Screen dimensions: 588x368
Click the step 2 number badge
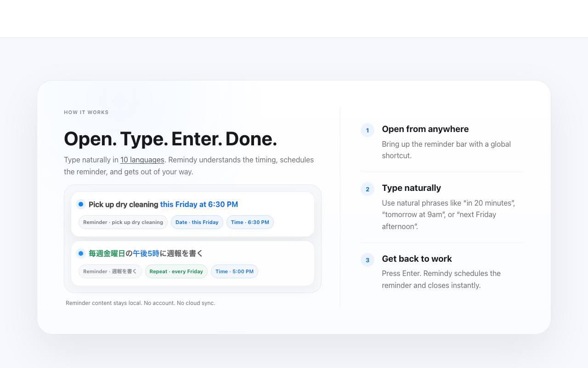tap(367, 189)
